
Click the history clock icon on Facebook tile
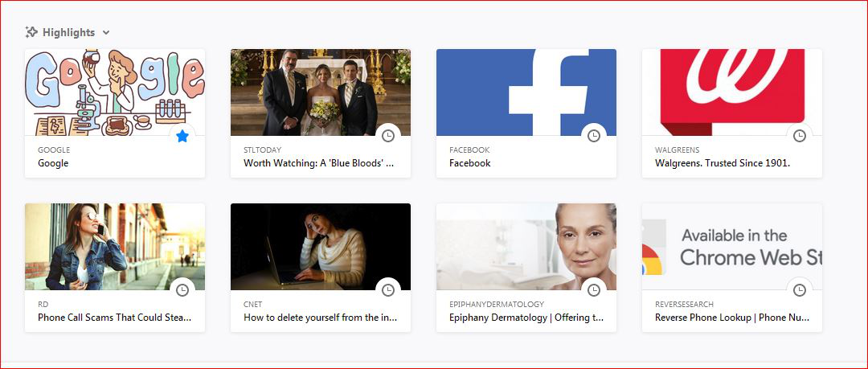pos(594,136)
